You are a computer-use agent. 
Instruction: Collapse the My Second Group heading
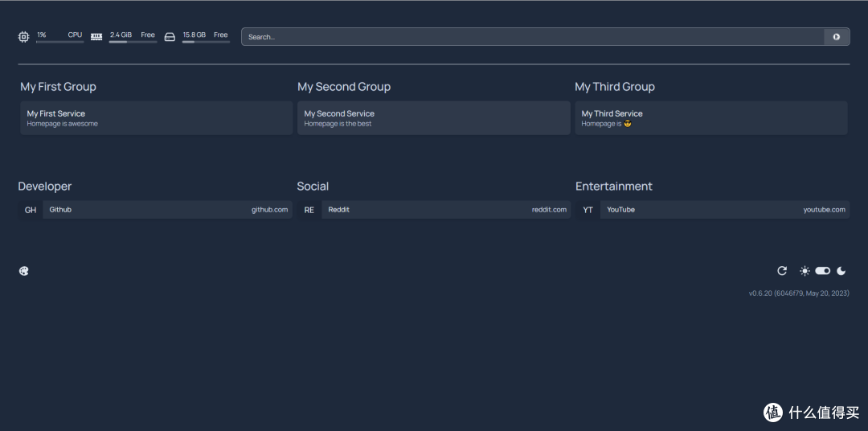point(344,87)
